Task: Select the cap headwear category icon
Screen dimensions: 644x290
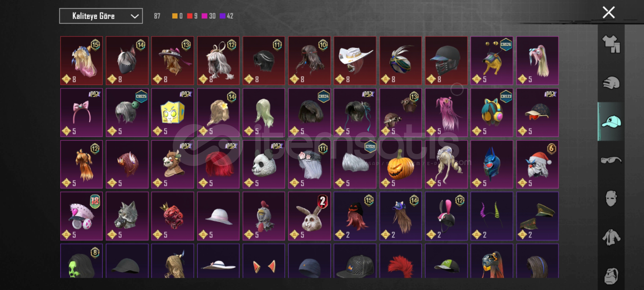Action: pos(611,121)
